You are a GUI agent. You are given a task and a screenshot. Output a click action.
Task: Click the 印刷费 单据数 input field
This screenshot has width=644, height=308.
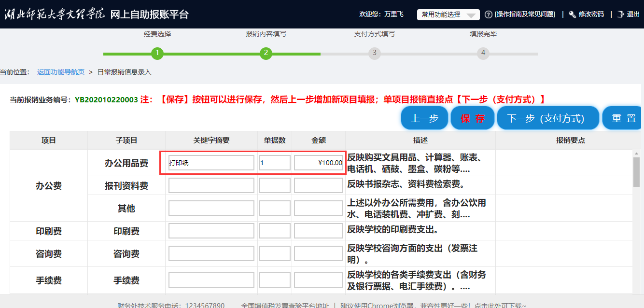pos(275,231)
